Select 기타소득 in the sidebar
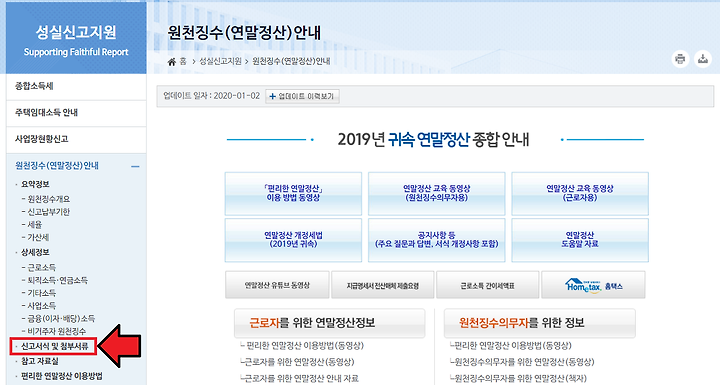720x385 pixels. tap(42, 293)
